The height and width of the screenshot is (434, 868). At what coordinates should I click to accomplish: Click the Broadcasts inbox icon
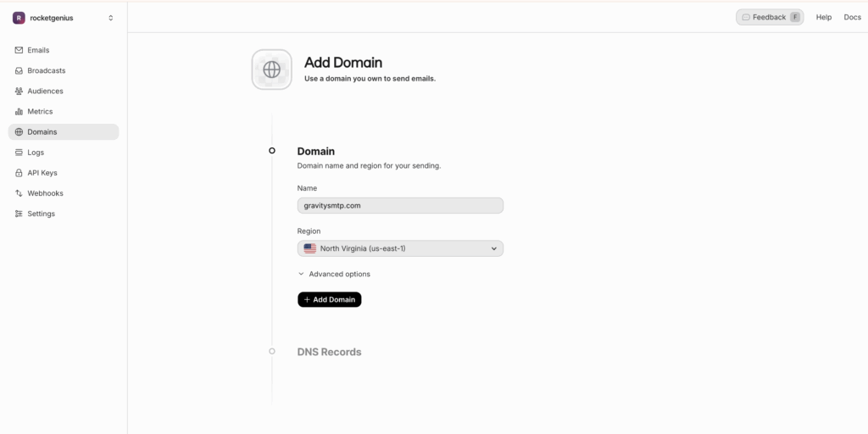pos(19,71)
